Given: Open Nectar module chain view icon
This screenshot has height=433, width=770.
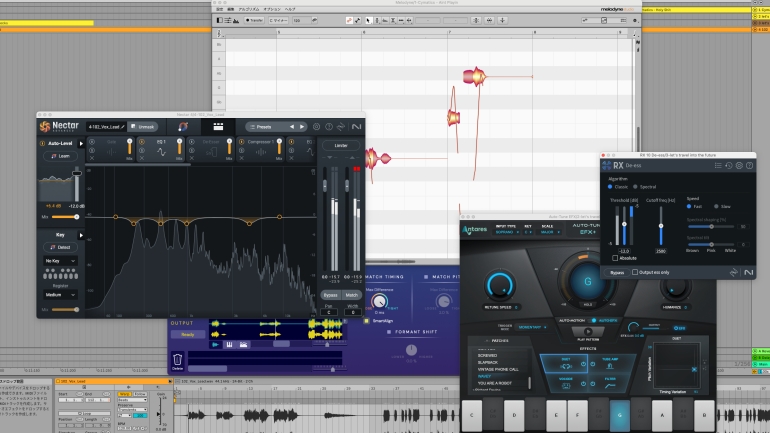Looking at the screenshot, I should tap(218, 127).
